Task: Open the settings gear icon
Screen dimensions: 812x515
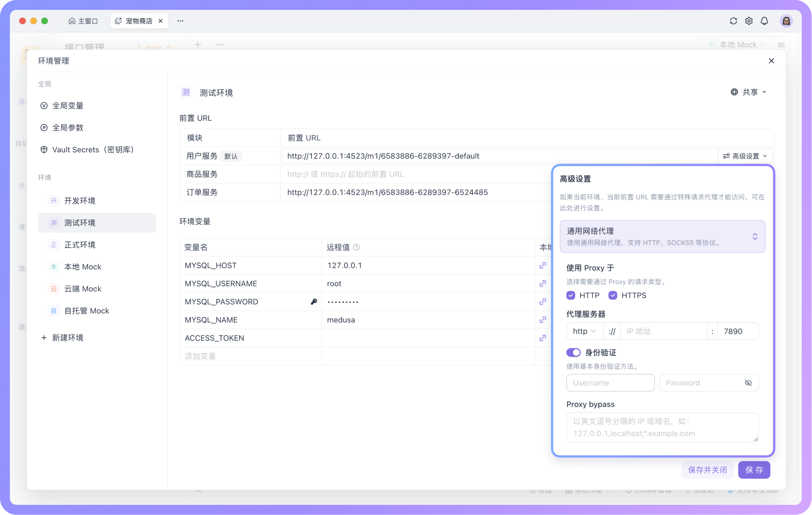Action: pyautogui.click(x=749, y=21)
